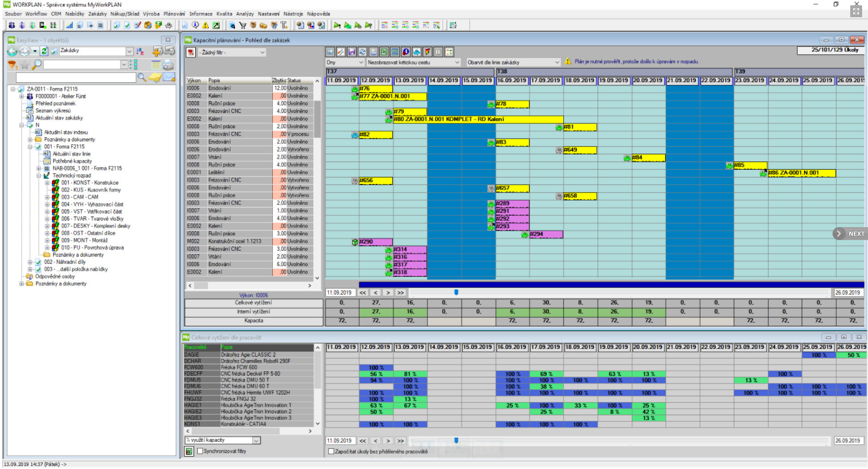Image resolution: width=868 pixels, height=469 pixels.
Task: Enable the Synchronizovat filtry checkbox
Action: click(x=200, y=451)
